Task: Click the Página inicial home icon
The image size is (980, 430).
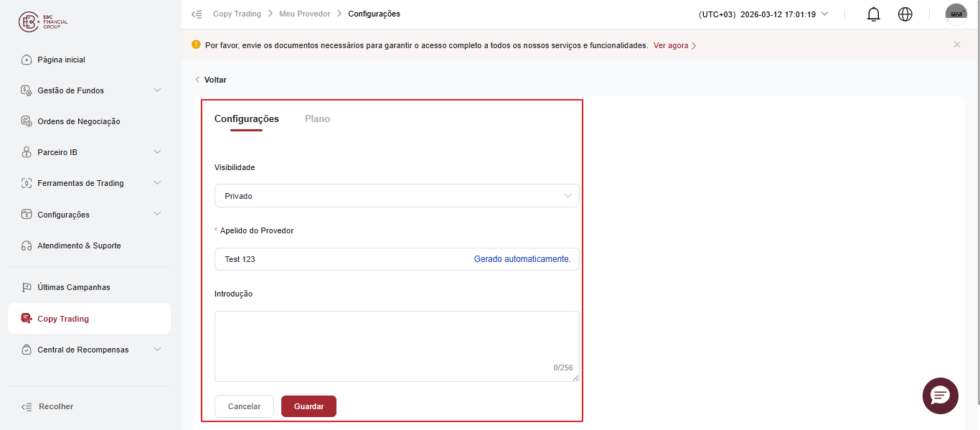Action: (27, 60)
